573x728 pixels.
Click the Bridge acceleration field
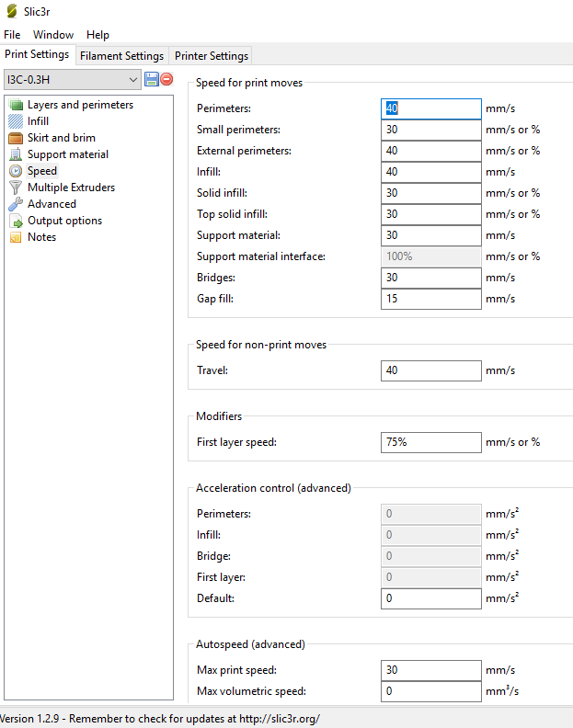pyautogui.click(x=431, y=556)
